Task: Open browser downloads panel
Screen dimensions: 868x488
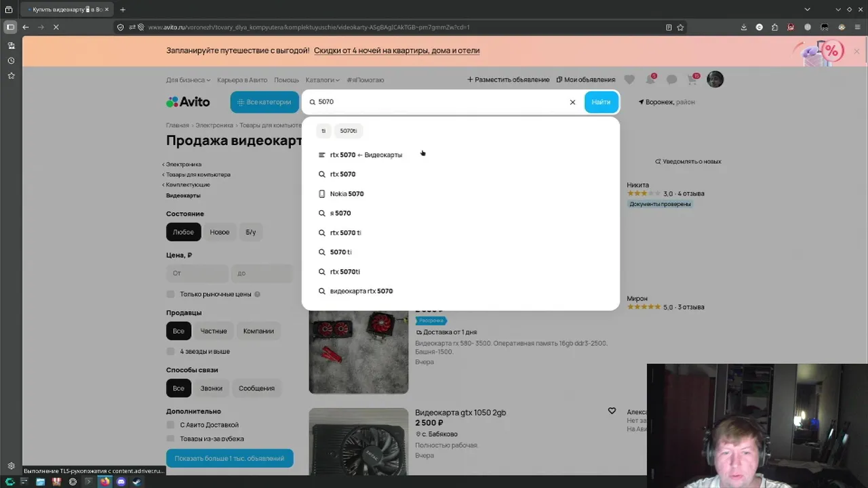Action: click(743, 27)
